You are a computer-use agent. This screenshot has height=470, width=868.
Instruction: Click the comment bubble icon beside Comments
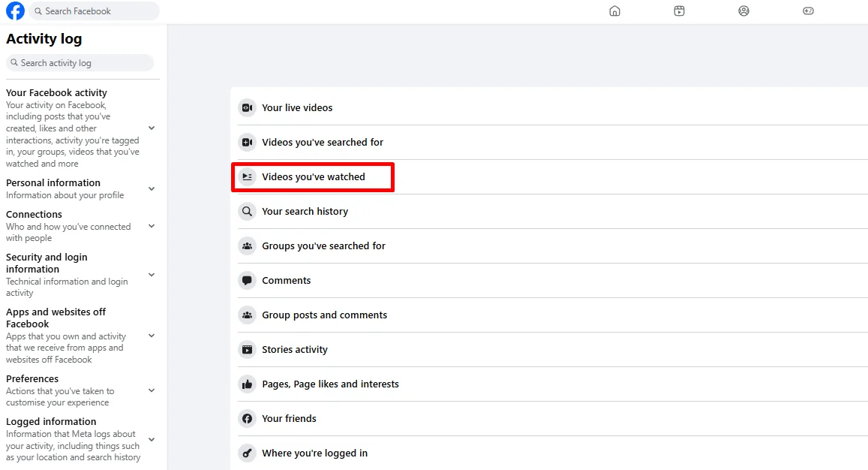point(247,280)
